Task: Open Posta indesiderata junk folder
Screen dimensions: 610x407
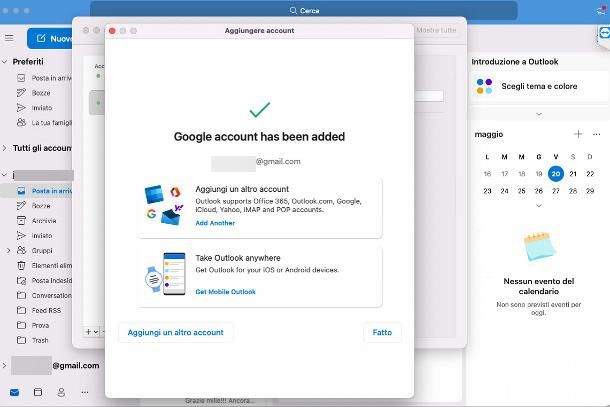Action: tap(44, 280)
